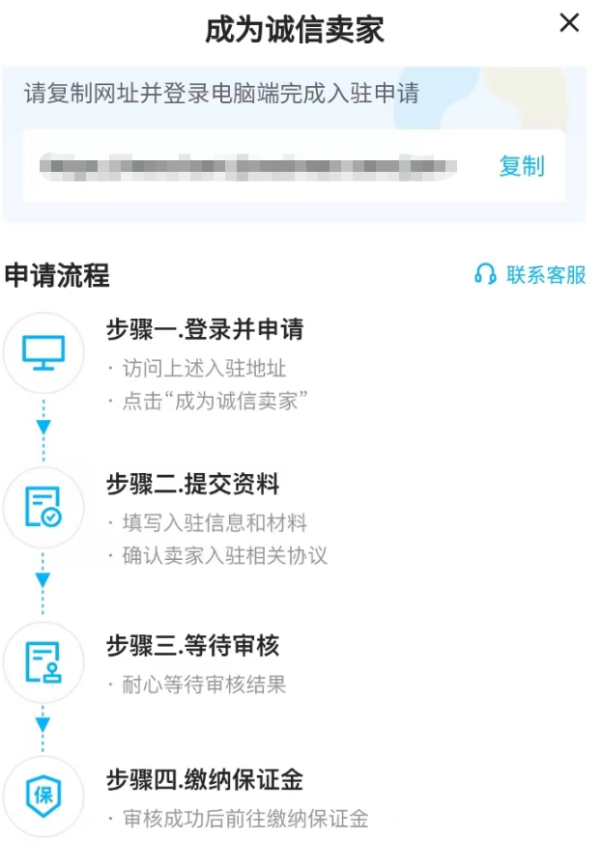Viewport: 602px width, 868px height.
Task: Click the 步骤二.提交资料 heading
Action: 192,484
